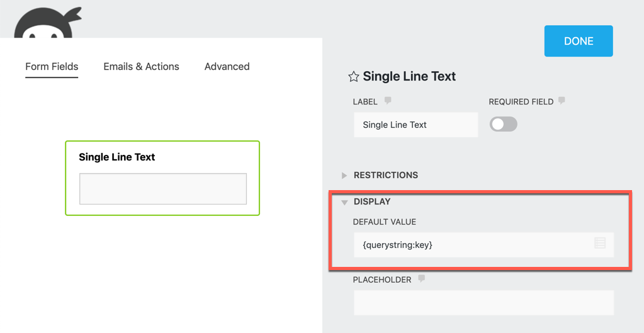
Task: Click the star icon beside Single Line Text
Action: 354,77
